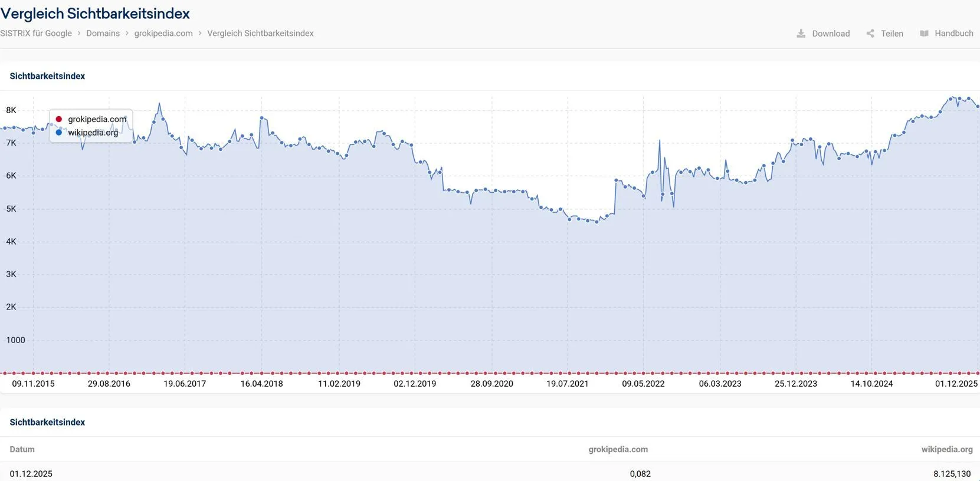The image size is (980, 481).
Task: Sort table by grokipedia.com column header
Action: (618, 449)
